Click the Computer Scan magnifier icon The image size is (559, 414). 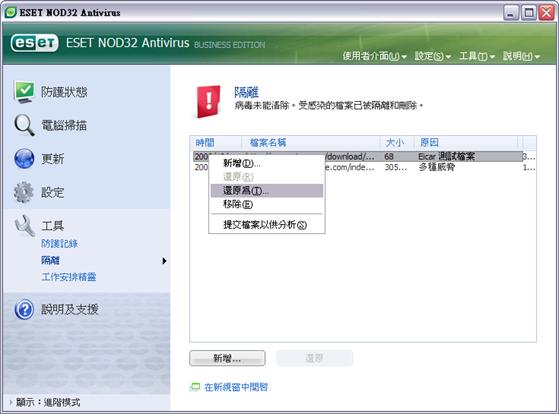(24, 125)
